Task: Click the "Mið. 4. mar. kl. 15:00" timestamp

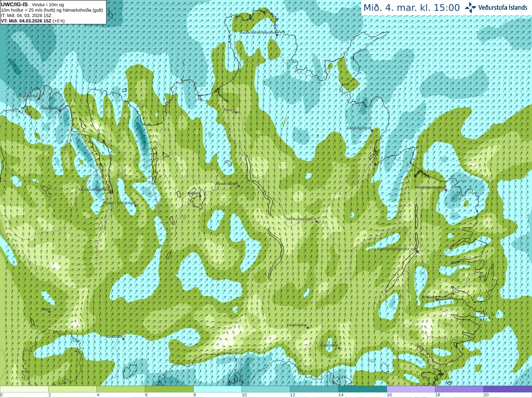Action: pyautogui.click(x=411, y=7)
